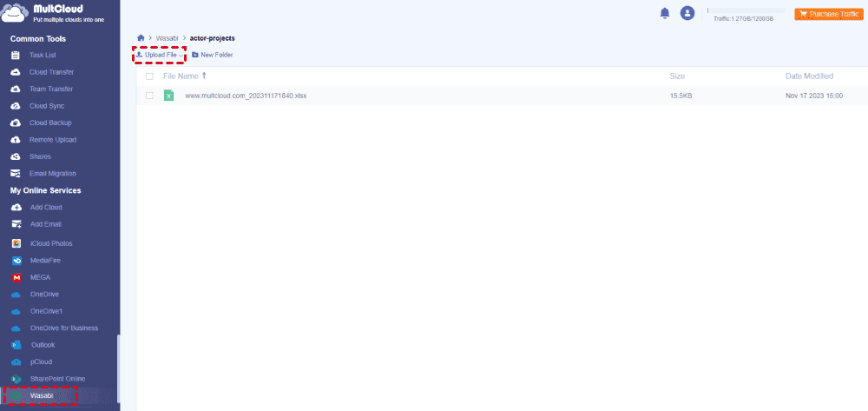Screen dimensions: 868x411
Task: Click OneDrive for Business label
Action: (x=64, y=328)
